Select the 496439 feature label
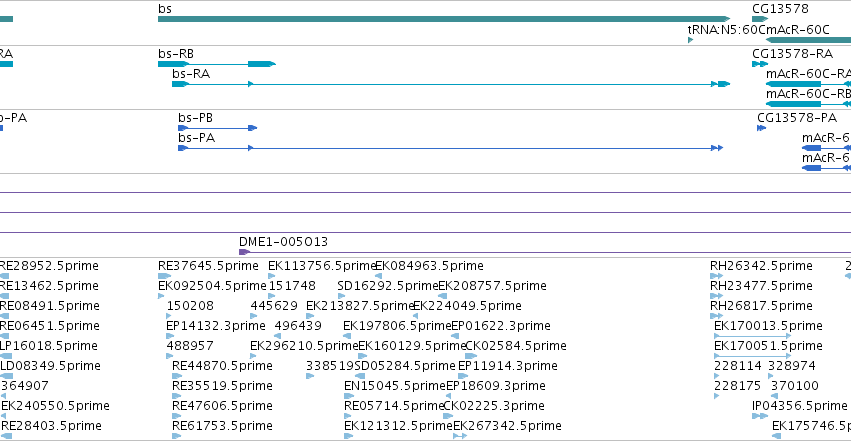851x441 pixels. 298,326
